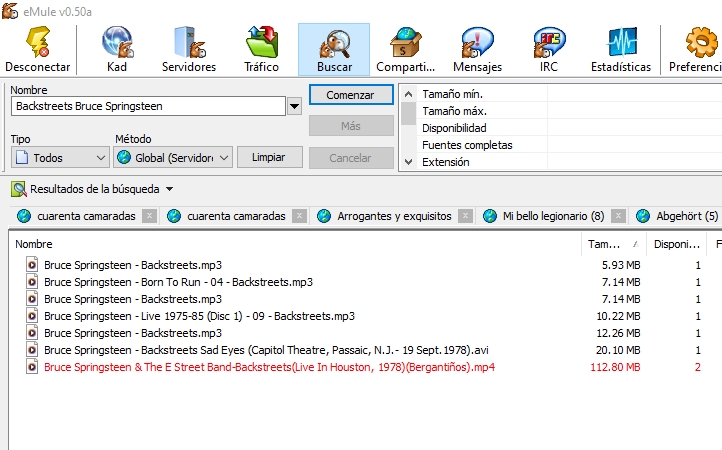Select the Backstreets Sad Eyes Capitol Theatre avi
This screenshot has width=722, height=450.
point(266,350)
